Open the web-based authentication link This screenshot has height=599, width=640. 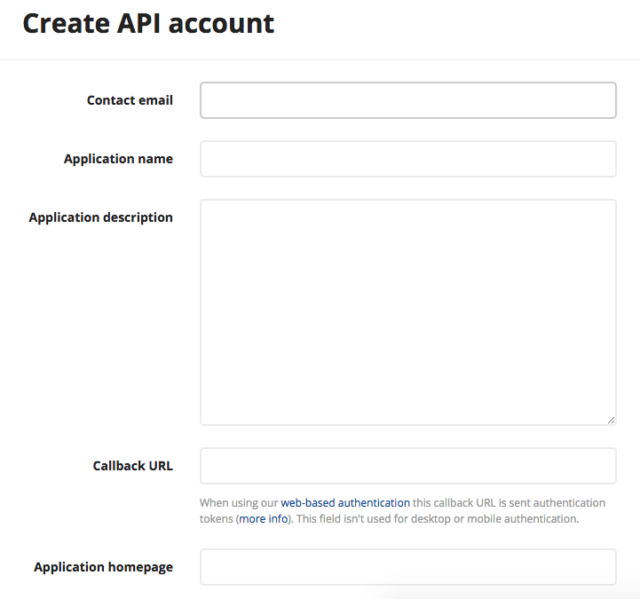point(345,503)
